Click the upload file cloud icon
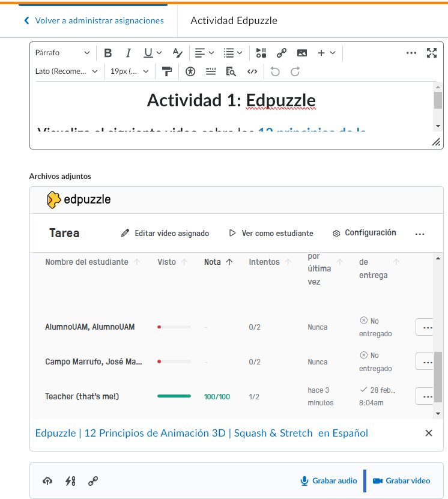448x499 pixels. pos(47,480)
